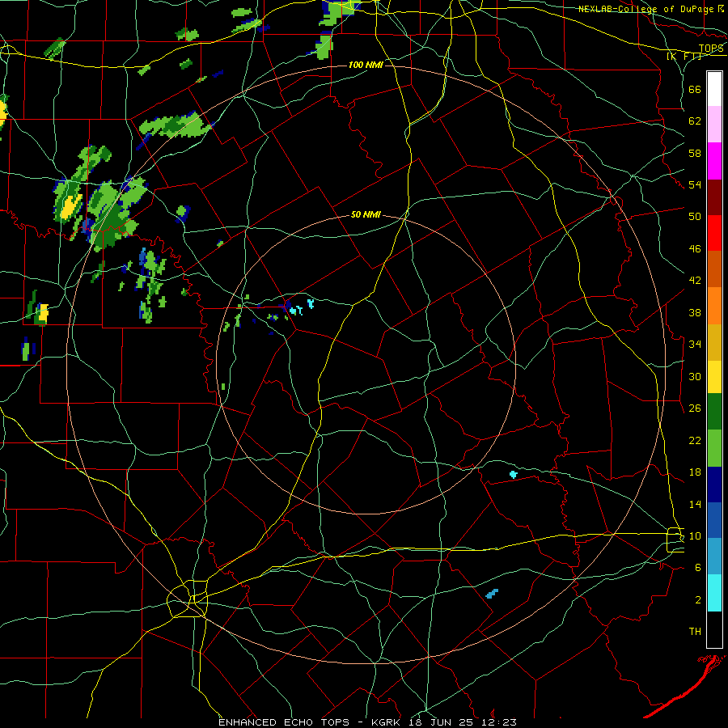Click the light pink legend swatch
The image size is (728, 728).
point(714,125)
